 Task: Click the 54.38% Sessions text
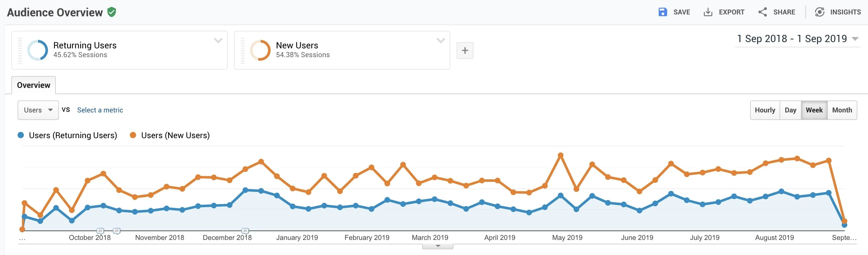303,55
